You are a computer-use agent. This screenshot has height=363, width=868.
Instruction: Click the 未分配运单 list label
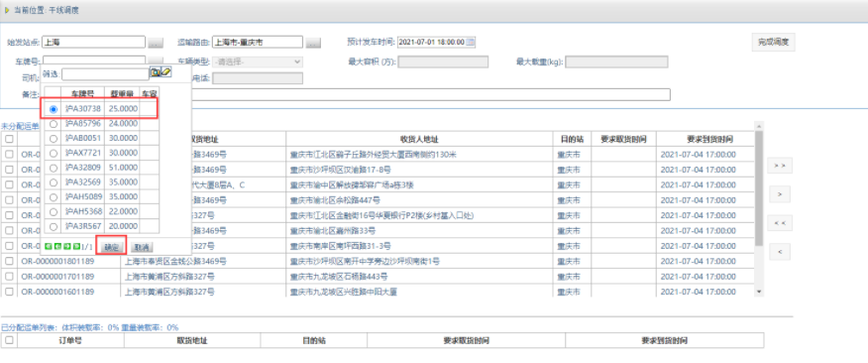click(19, 126)
